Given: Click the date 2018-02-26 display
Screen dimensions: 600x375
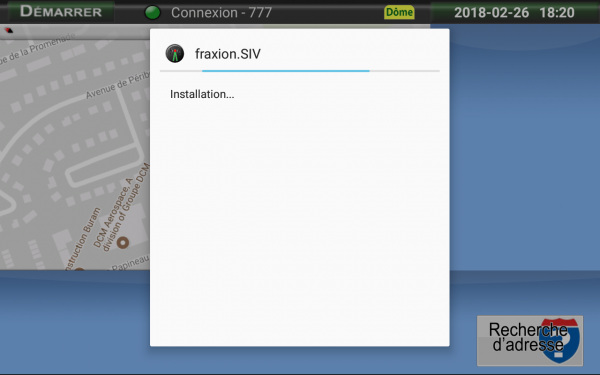Looking at the screenshot, I should tap(491, 13).
